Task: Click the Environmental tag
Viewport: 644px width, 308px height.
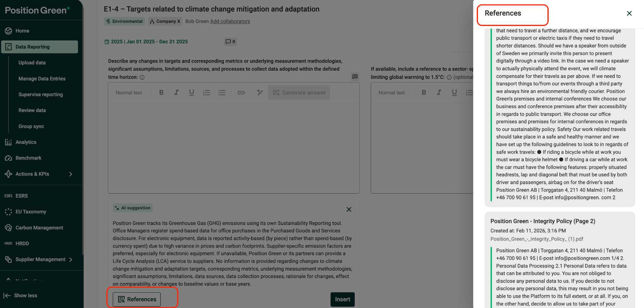Action: pos(125,21)
